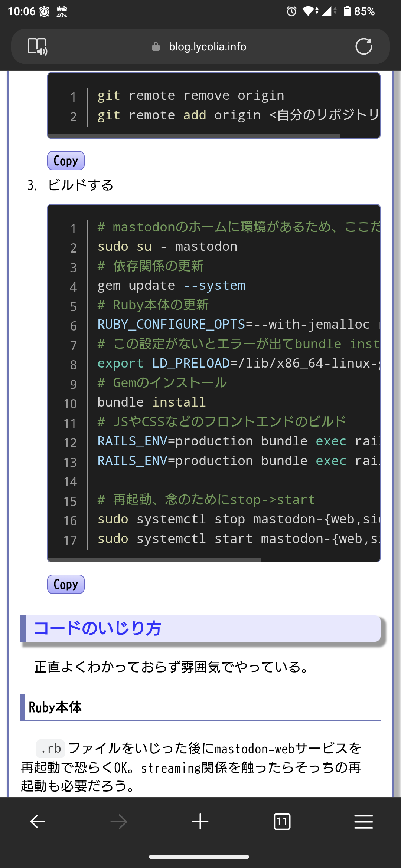
Task: Tap the Wi-Fi signal icon
Action: click(310, 11)
